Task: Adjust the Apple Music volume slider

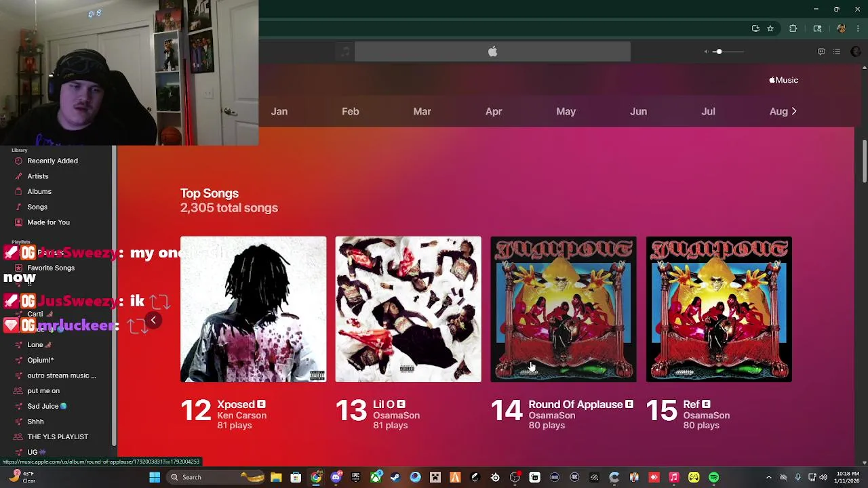Action: (727, 52)
